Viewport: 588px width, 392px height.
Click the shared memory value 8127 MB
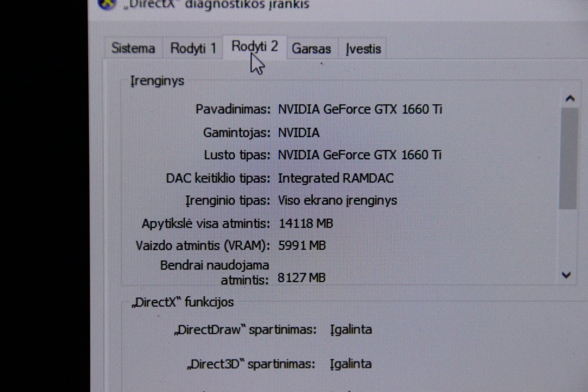(301, 278)
